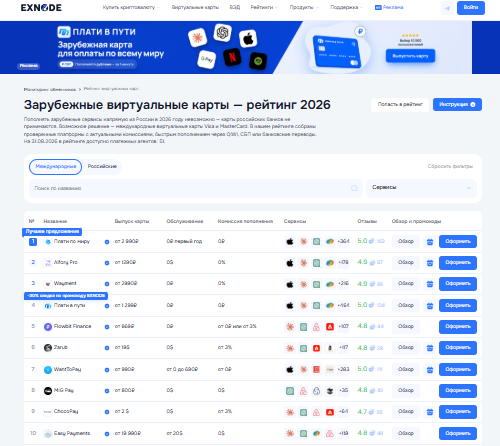The height and width of the screenshot is (446, 500).
Task: Click Оформить button for MiG Pay
Action: [x=458, y=391]
